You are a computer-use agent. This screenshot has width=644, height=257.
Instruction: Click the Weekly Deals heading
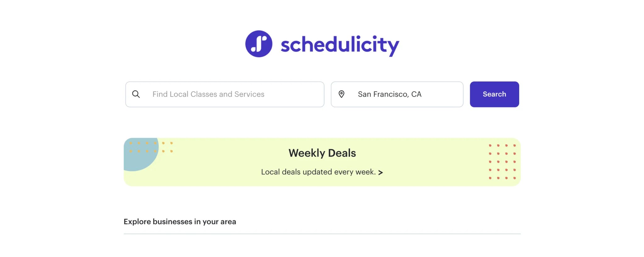pos(322,153)
